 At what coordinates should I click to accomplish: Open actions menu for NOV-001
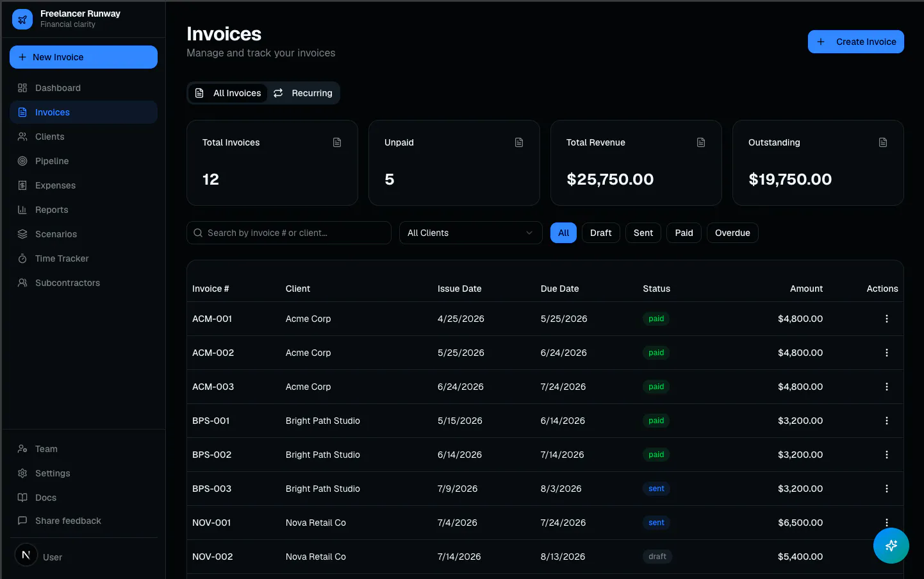coord(887,522)
